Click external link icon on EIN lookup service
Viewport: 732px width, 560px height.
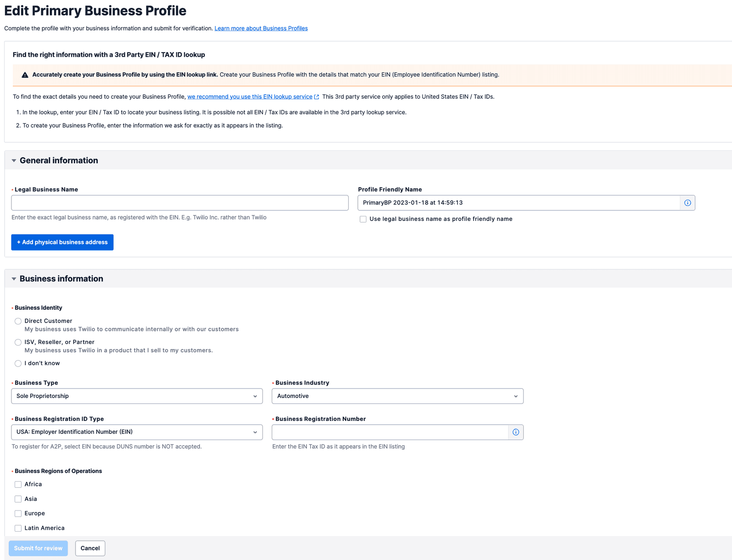click(317, 97)
